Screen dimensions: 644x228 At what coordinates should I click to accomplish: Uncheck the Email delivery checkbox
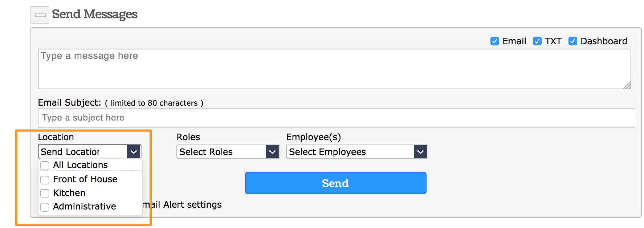[x=494, y=41]
